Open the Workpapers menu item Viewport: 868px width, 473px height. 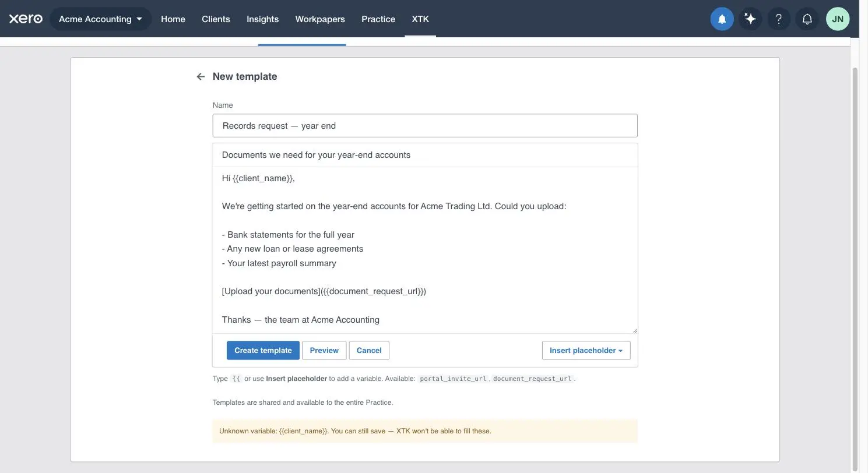pyautogui.click(x=320, y=19)
